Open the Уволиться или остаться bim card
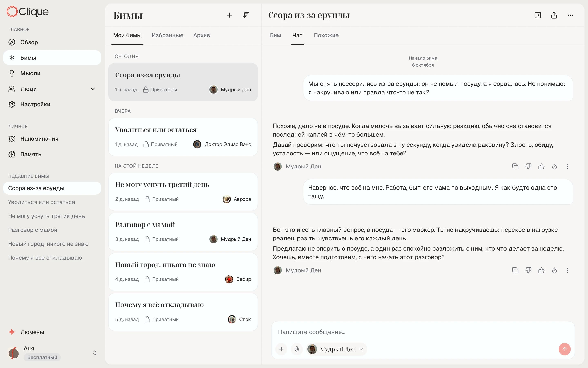 [183, 137]
